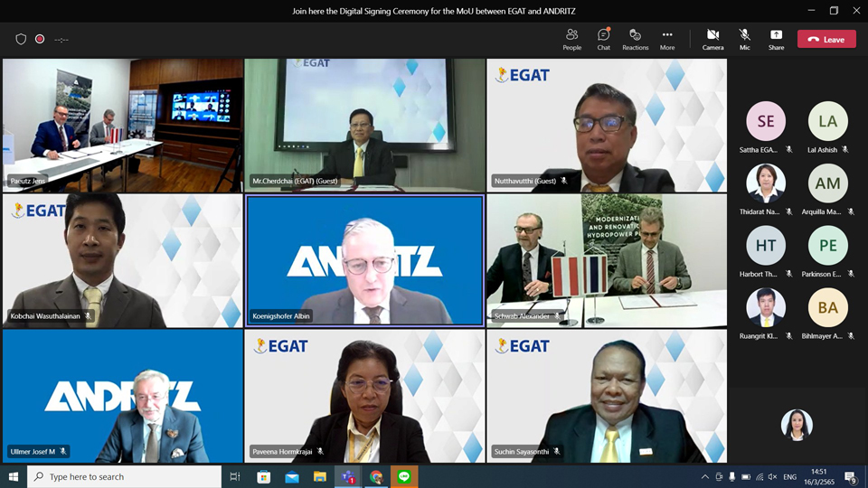Open the meeting Chat
The width and height of the screenshot is (868, 488).
point(603,39)
